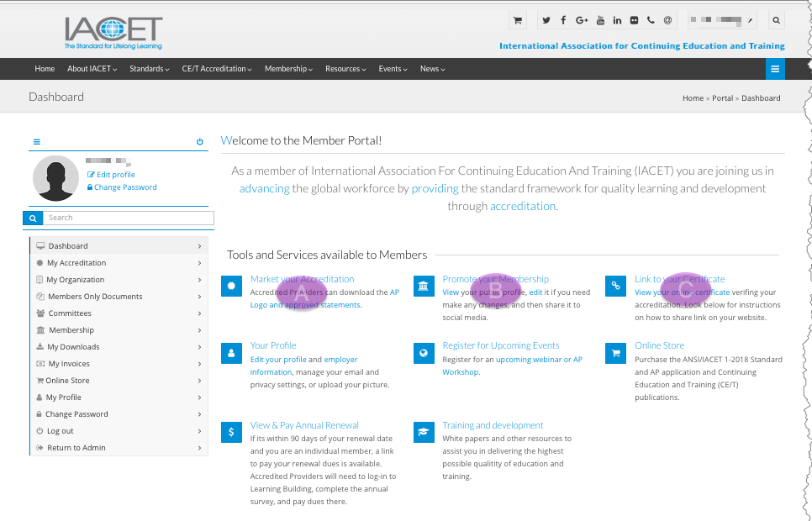The height and width of the screenshot is (521, 812).
Task: Open Members Only Documents in sidebar
Action: point(119,297)
